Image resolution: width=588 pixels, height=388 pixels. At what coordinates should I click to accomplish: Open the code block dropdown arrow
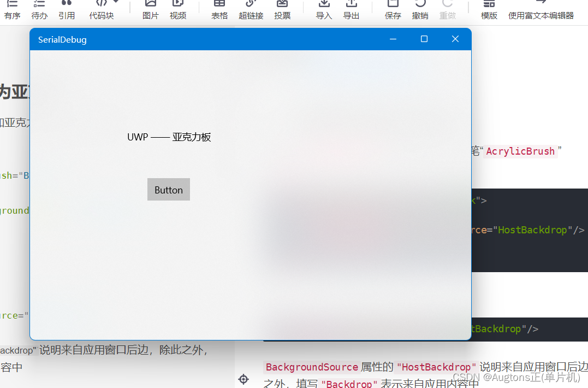click(x=116, y=2)
